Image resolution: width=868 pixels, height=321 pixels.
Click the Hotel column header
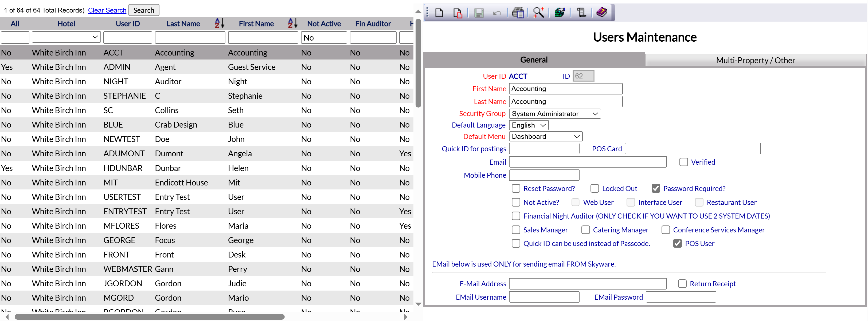click(x=66, y=23)
